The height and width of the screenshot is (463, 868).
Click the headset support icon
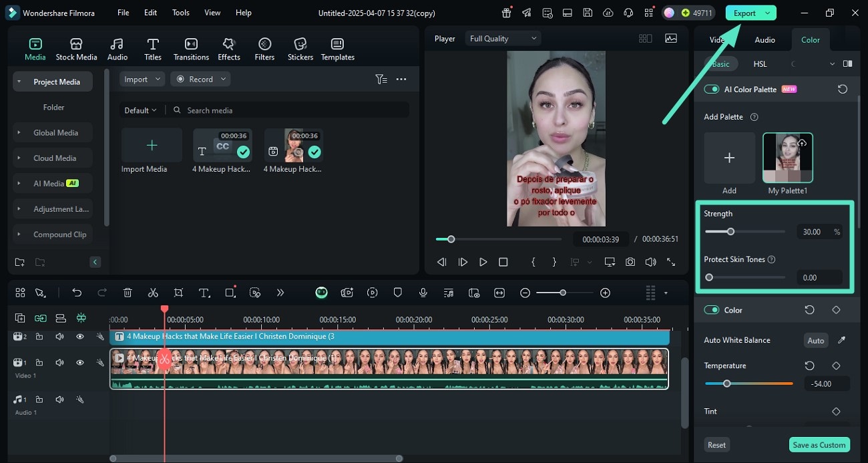(628, 13)
